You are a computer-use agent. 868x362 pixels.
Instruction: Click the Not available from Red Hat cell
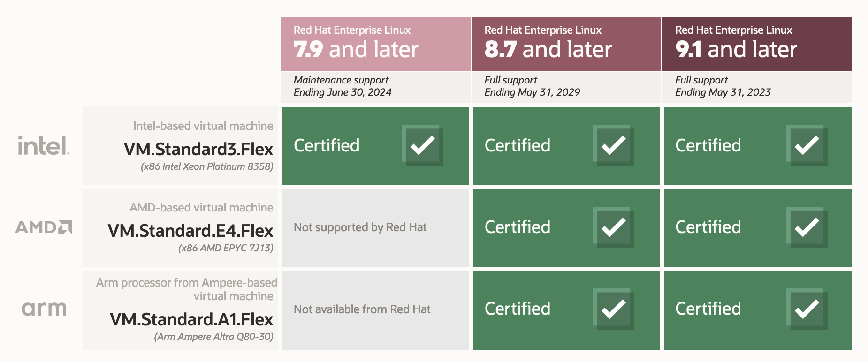(362, 309)
